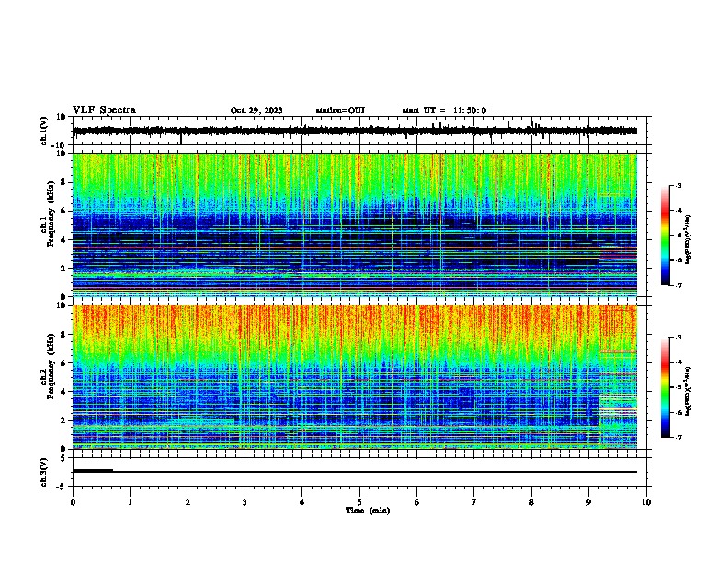Image resolution: width=728 pixels, height=563 pixels.
Task: Click the ch.2 spectrogram plot area
Action: [x=355, y=377]
